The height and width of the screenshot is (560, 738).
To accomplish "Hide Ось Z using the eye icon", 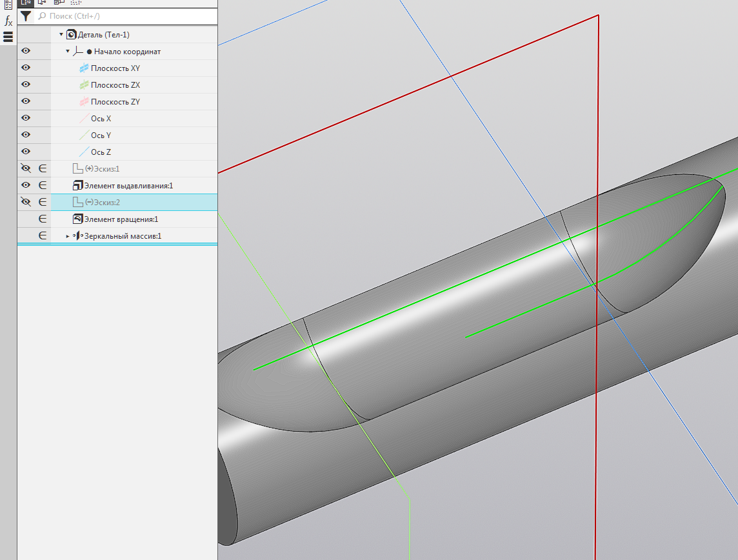I will pos(26,152).
